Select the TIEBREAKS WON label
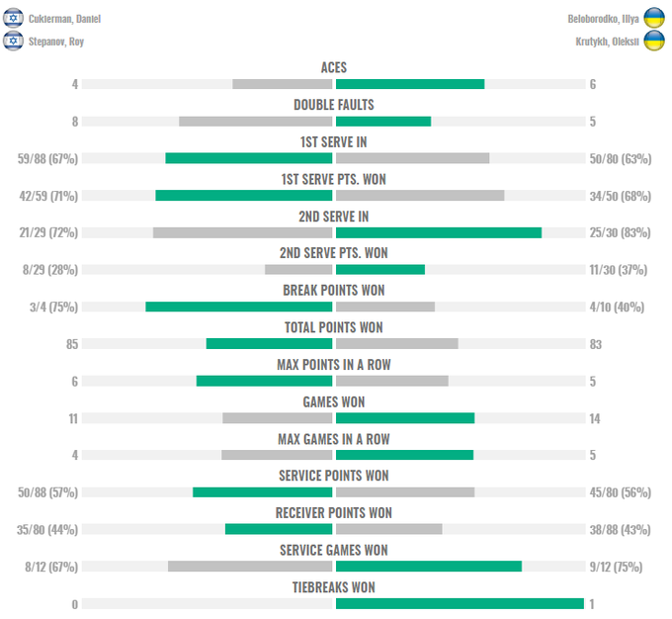Image resolution: width=672 pixels, height=619 pixels. [x=334, y=587]
